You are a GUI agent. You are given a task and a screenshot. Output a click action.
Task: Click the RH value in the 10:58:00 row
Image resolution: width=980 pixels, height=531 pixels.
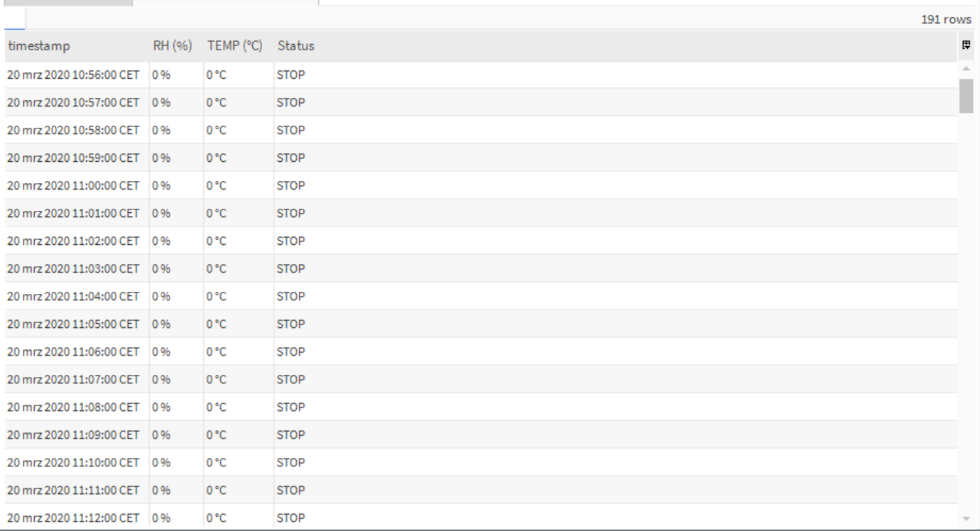tap(163, 131)
